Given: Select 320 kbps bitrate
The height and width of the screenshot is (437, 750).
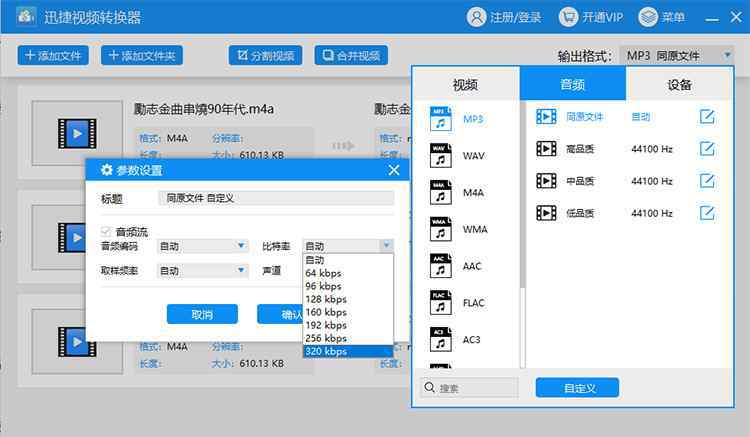Looking at the screenshot, I should [348, 351].
